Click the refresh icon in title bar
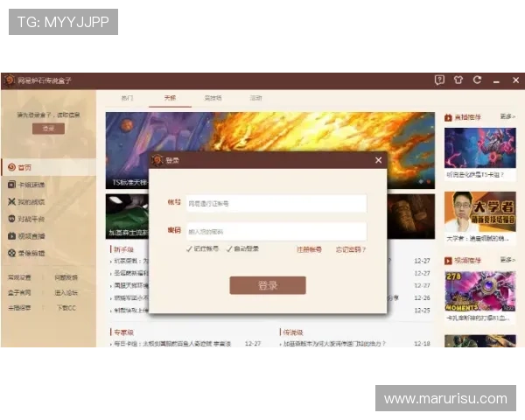The image size is (525, 420). 477,80
